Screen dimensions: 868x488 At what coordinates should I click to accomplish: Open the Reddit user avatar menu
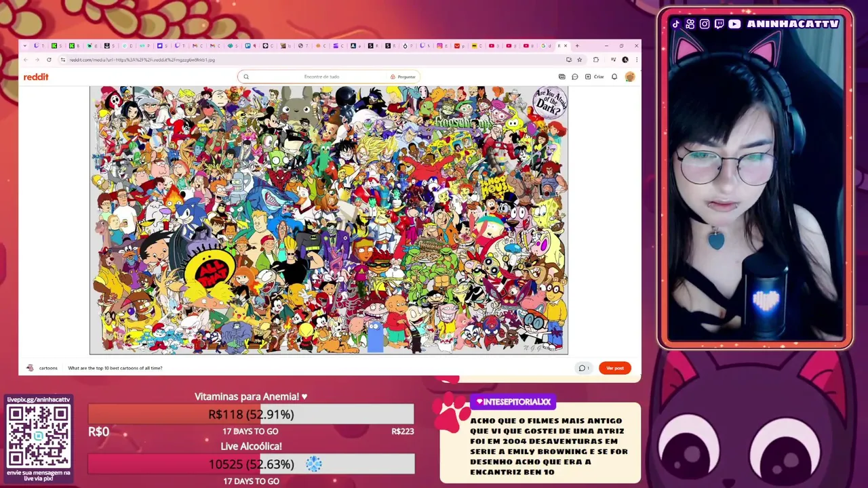630,77
